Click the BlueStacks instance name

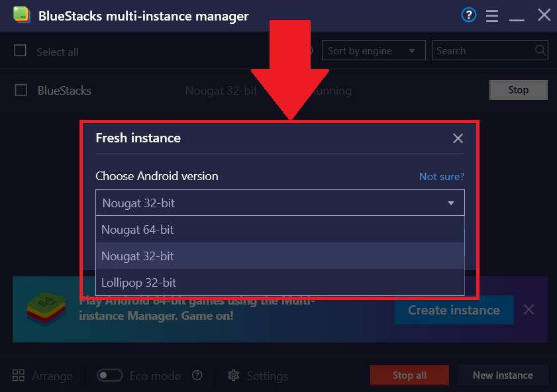click(x=65, y=91)
